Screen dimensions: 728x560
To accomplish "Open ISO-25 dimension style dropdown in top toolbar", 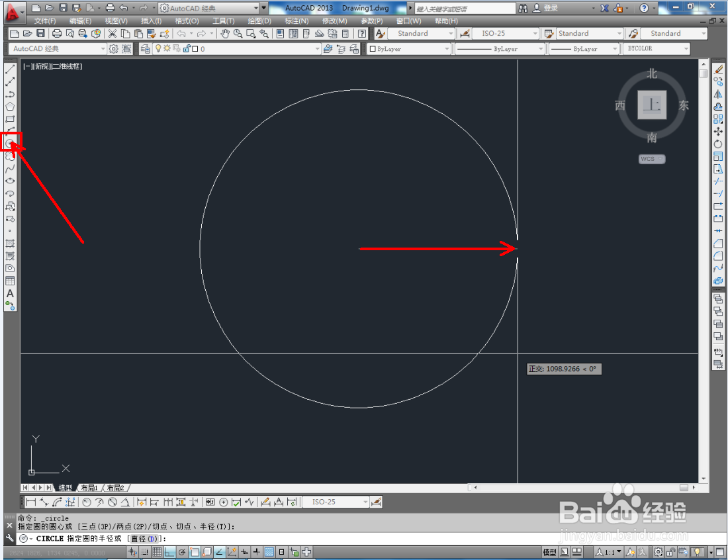I will 505,34.
